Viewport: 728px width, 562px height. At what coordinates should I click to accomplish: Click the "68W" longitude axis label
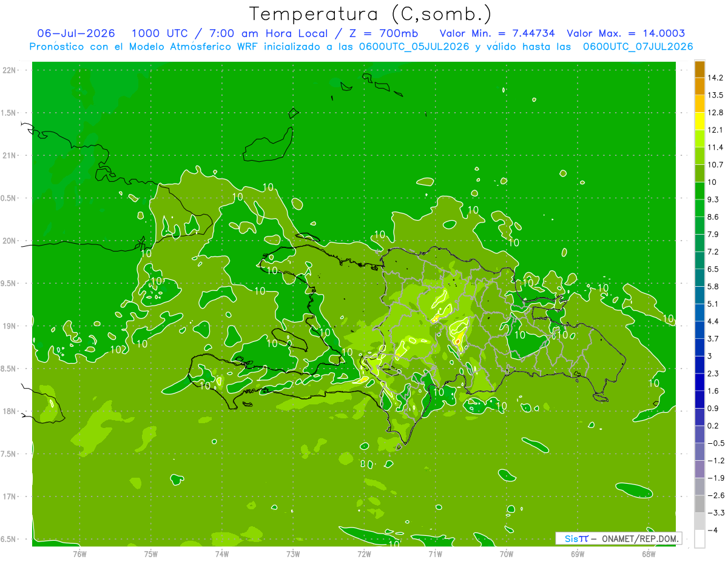[x=649, y=554]
